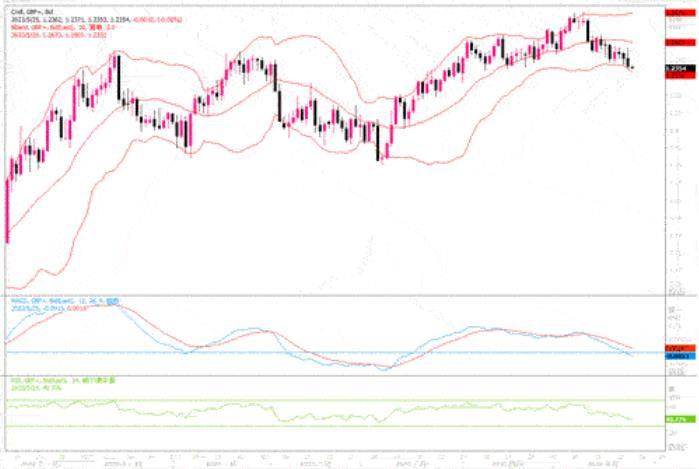This screenshot has height=469, width=699.
Task: Select the MACD values readout line
Action: click(49, 309)
